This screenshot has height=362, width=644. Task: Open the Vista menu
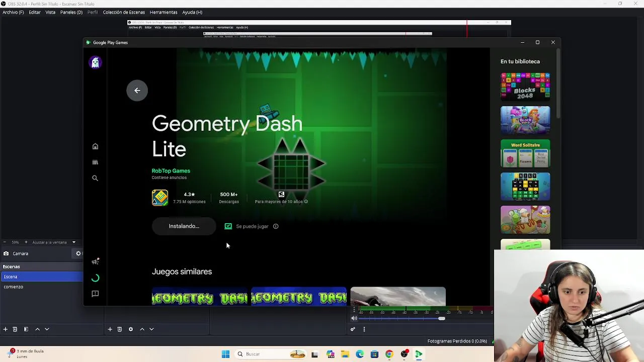50,12
